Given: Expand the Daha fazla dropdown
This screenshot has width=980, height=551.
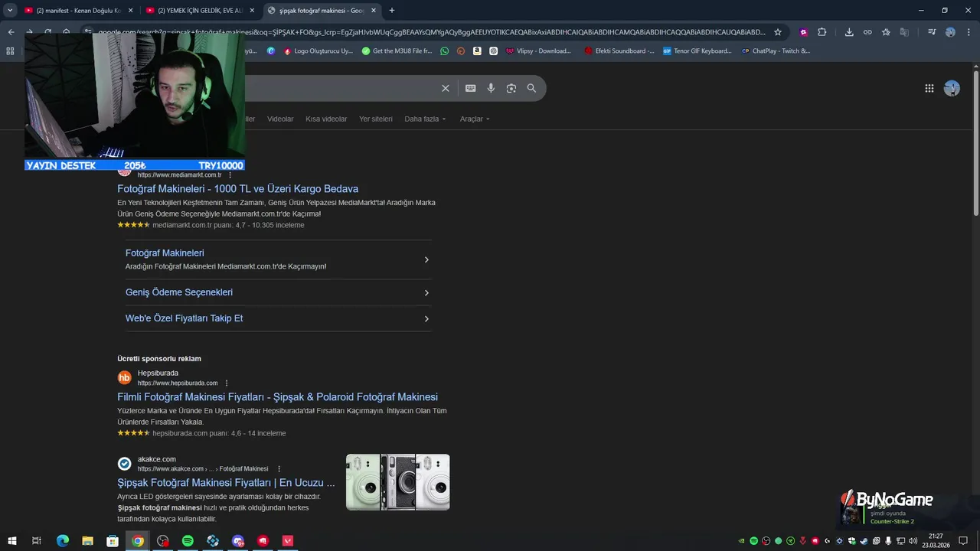Looking at the screenshot, I should point(425,119).
